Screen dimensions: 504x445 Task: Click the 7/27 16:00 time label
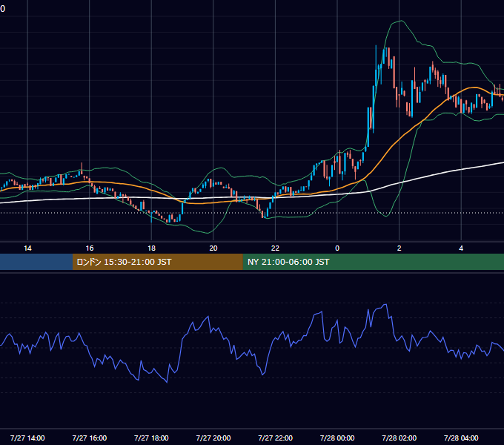(90, 438)
